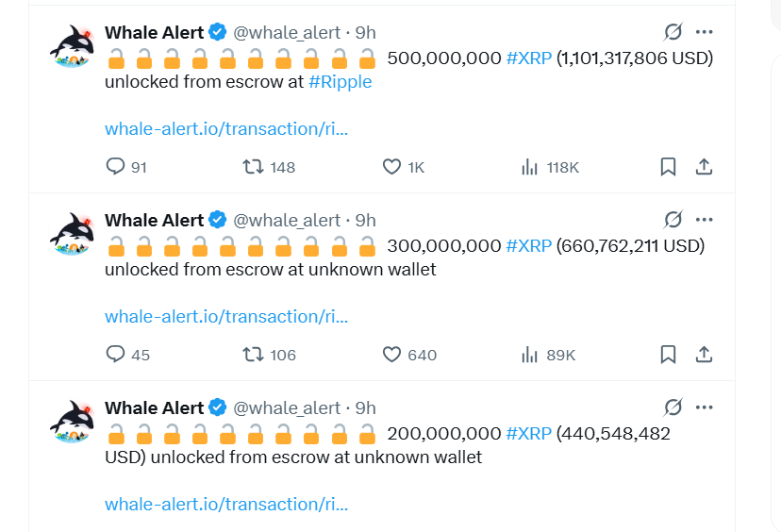
Task: Open more options on 500,000,000 XRP tweet
Action: (x=705, y=32)
